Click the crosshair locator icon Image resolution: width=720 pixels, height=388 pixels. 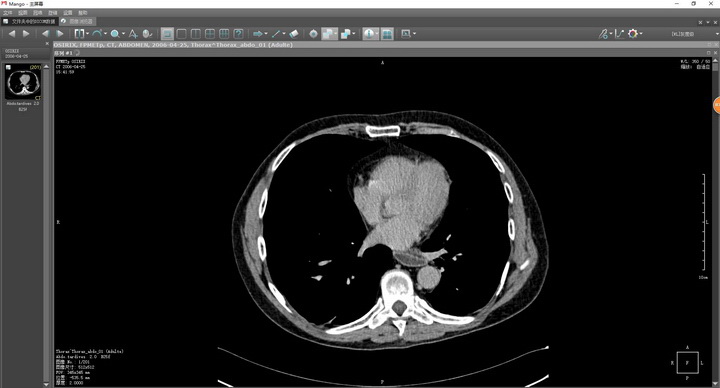(314, 34)
